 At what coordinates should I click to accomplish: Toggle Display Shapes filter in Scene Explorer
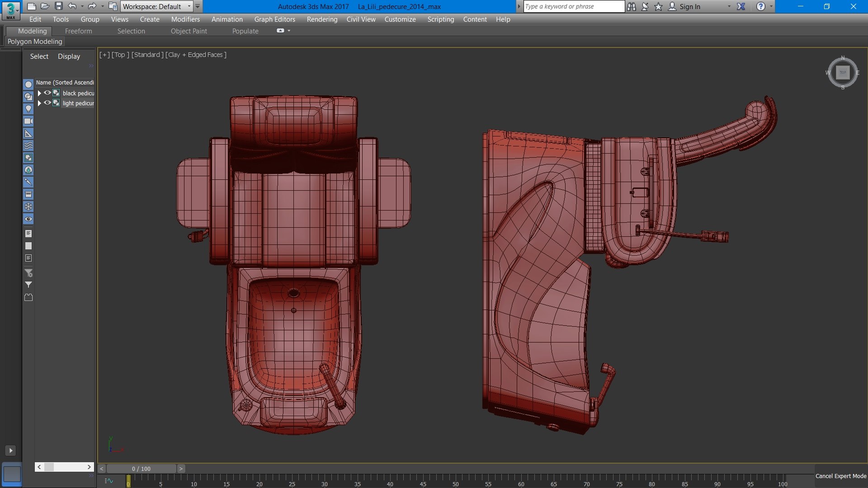28,97
